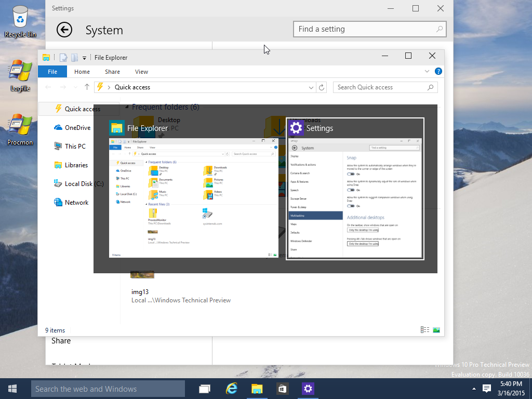The height and width of the screenshot is (399, 532).
Task: Click the Quick access address bar
Action: (205, 87)
